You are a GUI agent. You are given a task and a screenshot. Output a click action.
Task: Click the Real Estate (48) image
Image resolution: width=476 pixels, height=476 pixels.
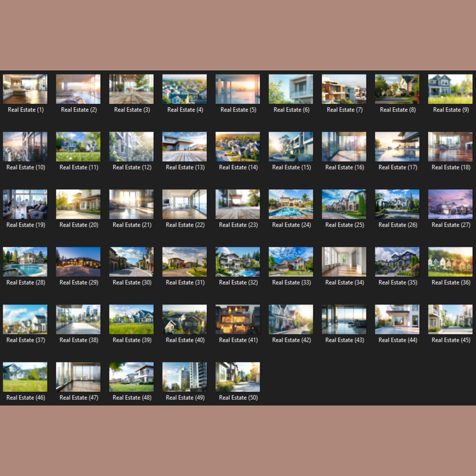click(131, 377)
